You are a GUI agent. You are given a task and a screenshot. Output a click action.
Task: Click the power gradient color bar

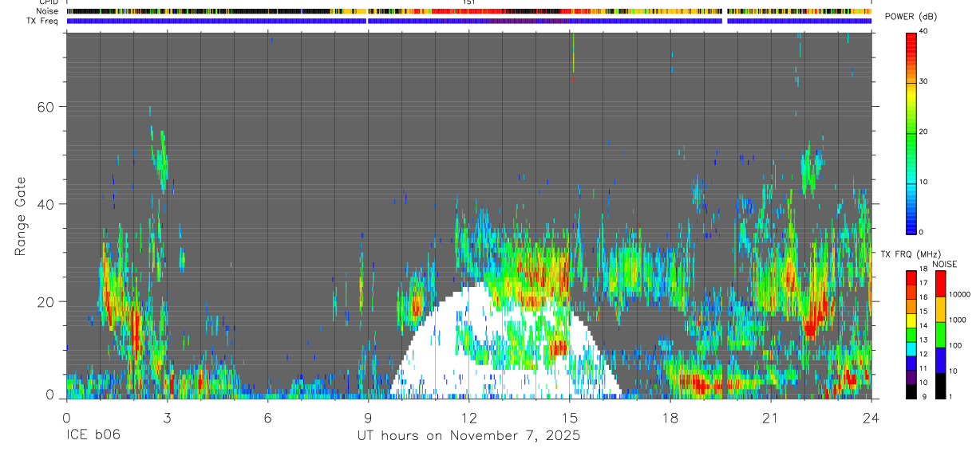(x=911, y=132)
